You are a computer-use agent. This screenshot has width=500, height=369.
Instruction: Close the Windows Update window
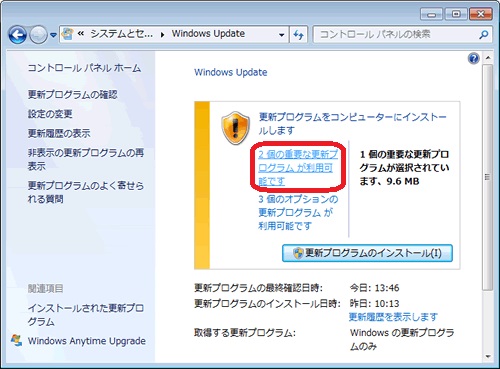481,14
